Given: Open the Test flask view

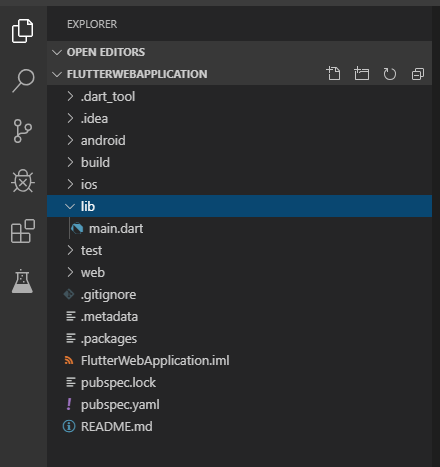Looking at the screenshot, I should 22,281.
